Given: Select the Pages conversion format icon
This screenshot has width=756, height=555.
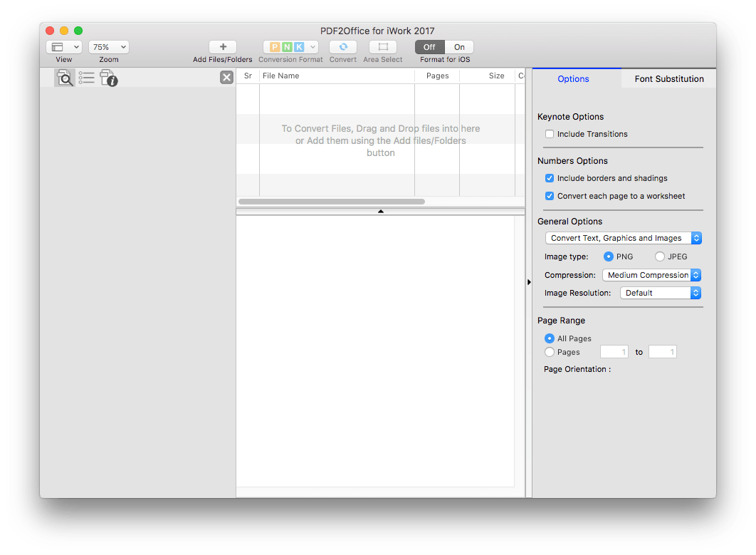Looking at the screenshot, I should 274,46.
